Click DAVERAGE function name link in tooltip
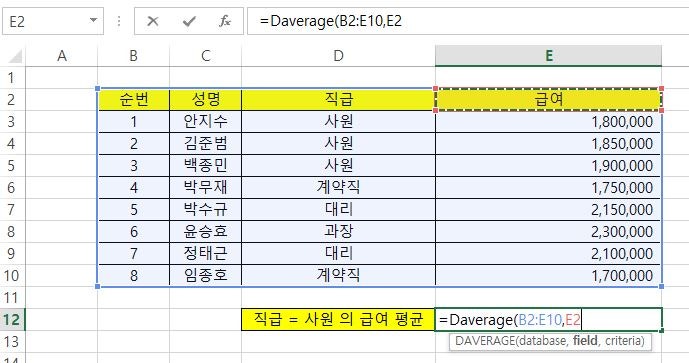Viewport: 689px width, 363px height. tap(485, 341)
